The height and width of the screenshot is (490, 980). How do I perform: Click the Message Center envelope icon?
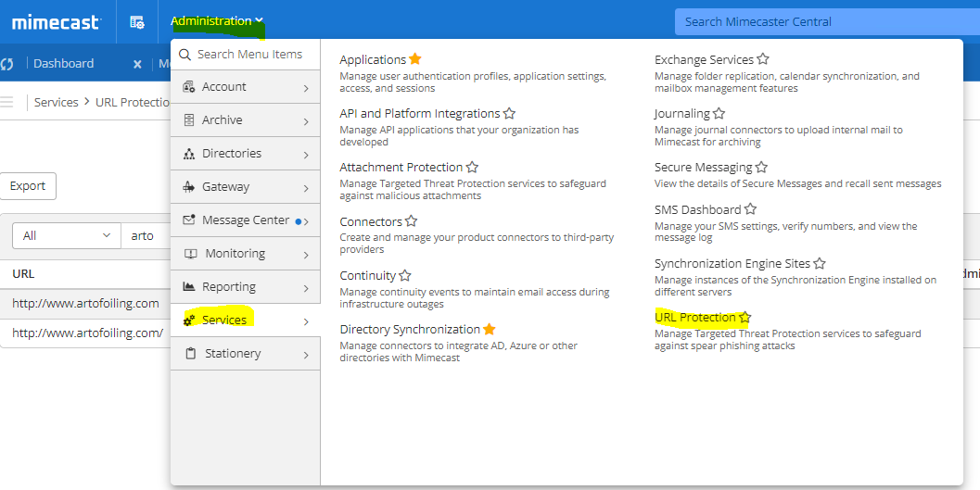(189, 220)
